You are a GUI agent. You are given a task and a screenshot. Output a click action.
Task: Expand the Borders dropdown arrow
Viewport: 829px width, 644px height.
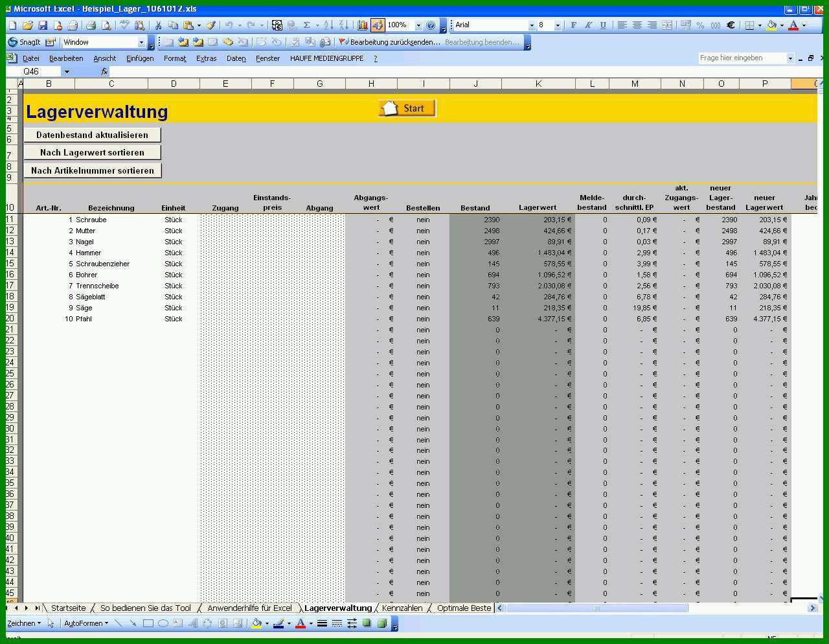tap(760, 25)
